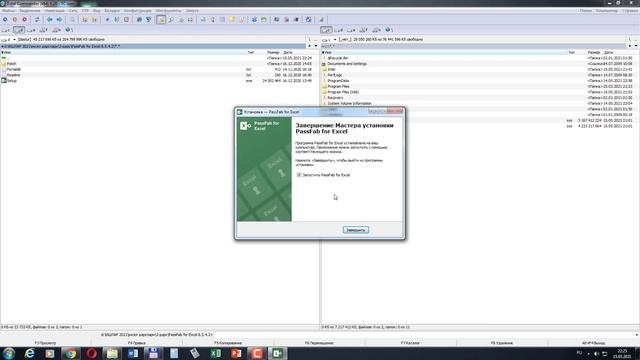The image size is (640, 360).
Task: Close the PassFab for Excel setup dialog
Action: coord(396,111)
